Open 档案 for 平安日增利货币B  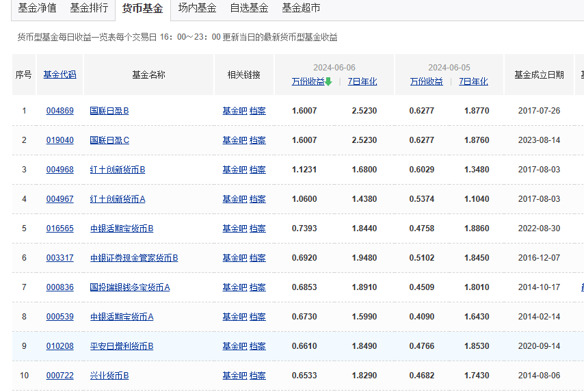click(257, 346)
